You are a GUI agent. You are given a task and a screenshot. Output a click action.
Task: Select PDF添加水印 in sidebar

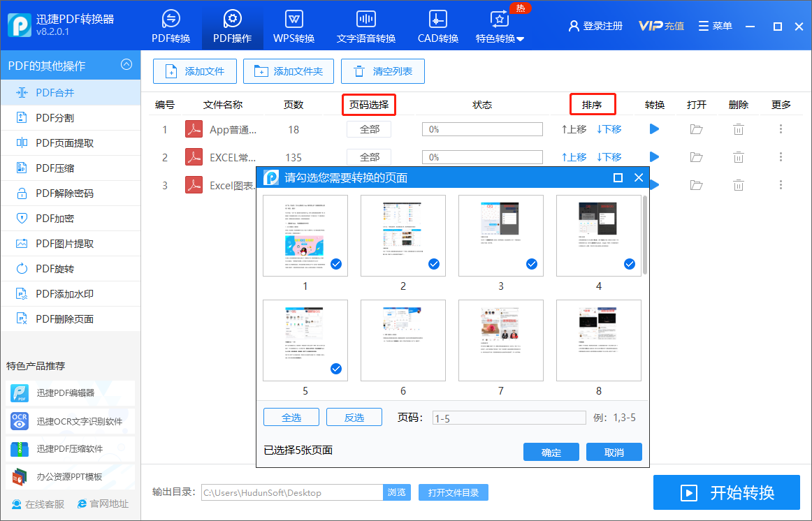tap(71, 294)
